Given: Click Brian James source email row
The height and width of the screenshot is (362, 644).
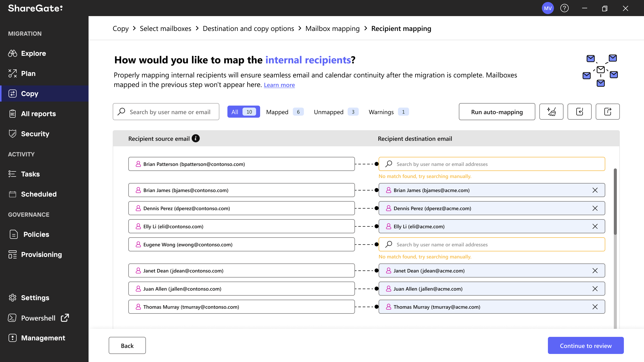Looking at the screenshot, I should coord(242,190).
